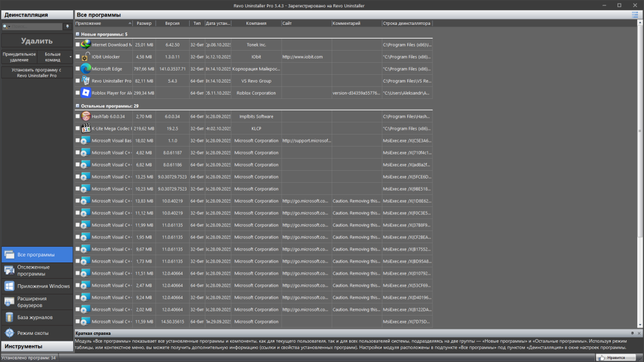The height and width of the screenshot is (362, 644).
Task: Click the Internet Download Manager icon
Action: click(x=86, y=45)
